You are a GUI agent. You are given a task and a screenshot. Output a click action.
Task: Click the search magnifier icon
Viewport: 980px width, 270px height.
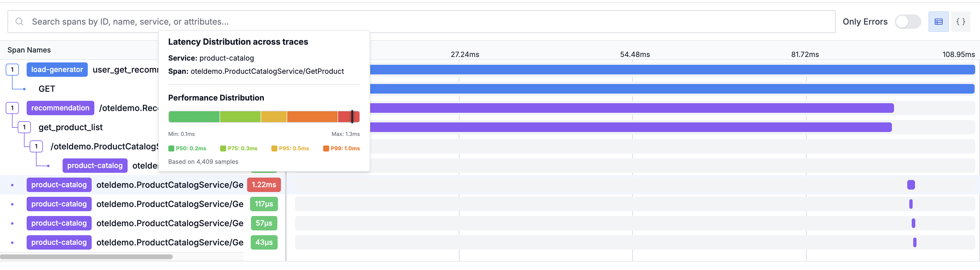19,22
